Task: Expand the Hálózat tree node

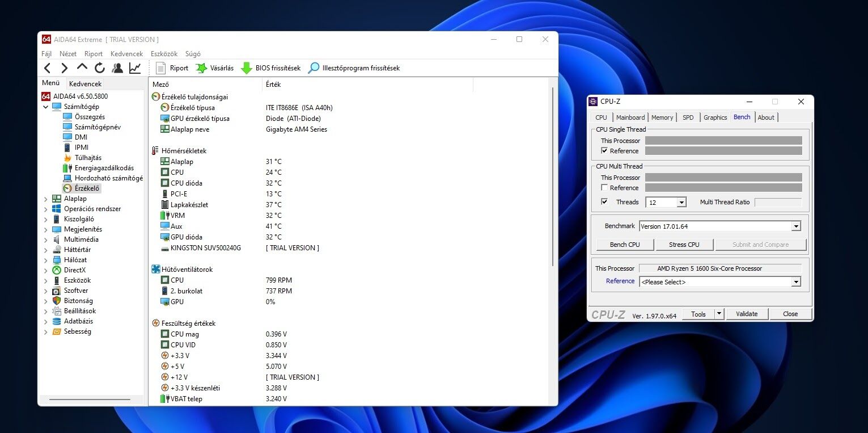Action: coord(46,260)
